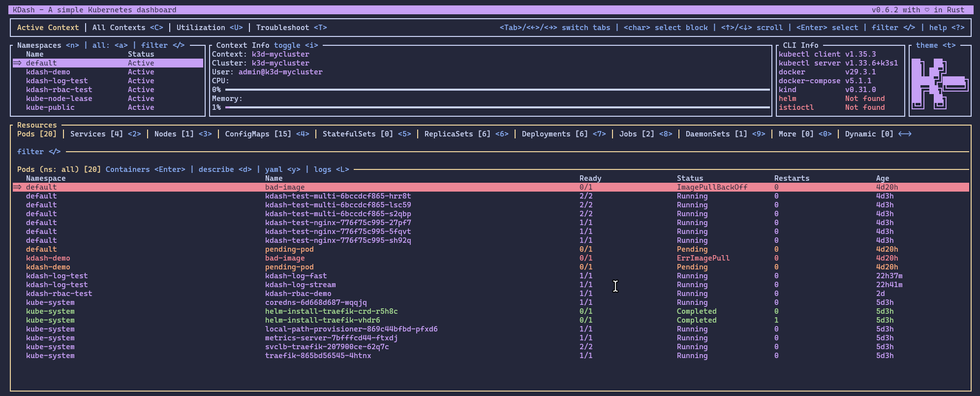Select pod local-path-provisioner-869c44bfbd-pfxd6
This screenshot has width=980, height=396.
coord(491,329)
